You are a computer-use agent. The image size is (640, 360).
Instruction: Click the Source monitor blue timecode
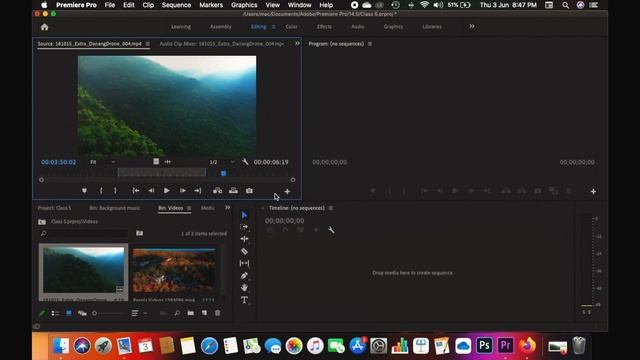click(58, 162)
